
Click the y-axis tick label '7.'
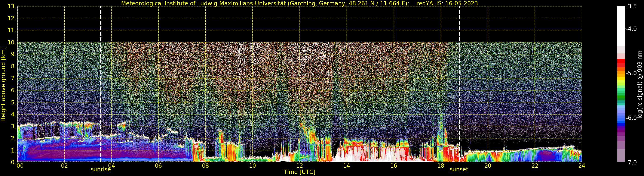coord(13,78)
